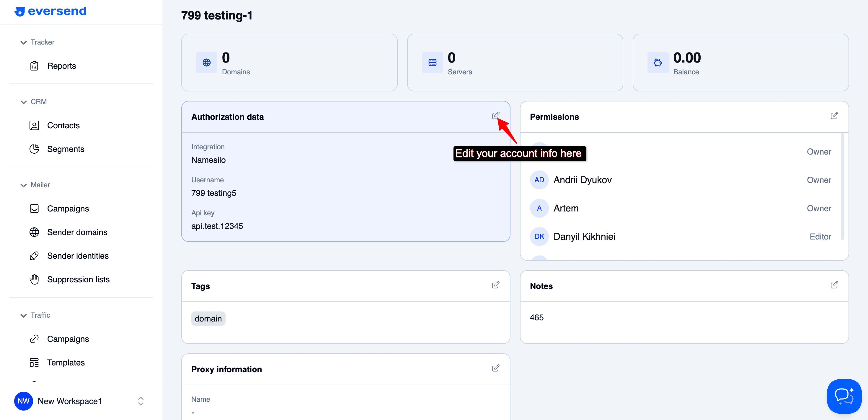Select Danyil Kikhniei in Permissions

click(x=584, y=237)
